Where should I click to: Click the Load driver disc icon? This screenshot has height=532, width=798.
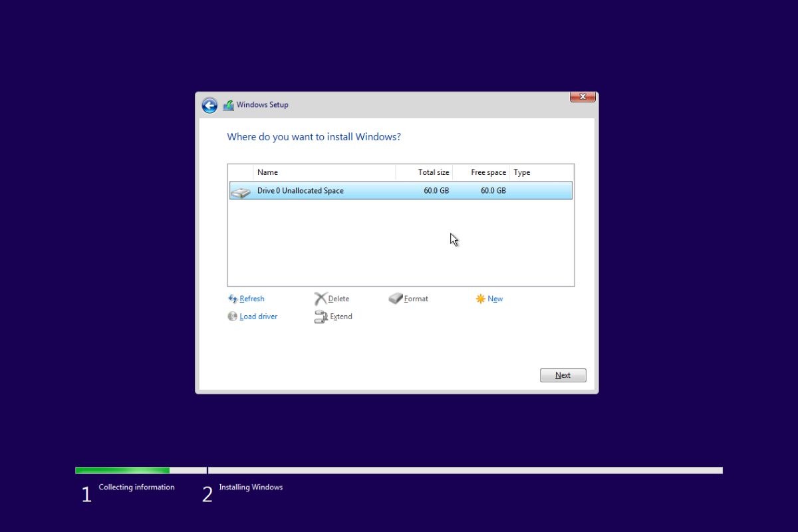233,317
